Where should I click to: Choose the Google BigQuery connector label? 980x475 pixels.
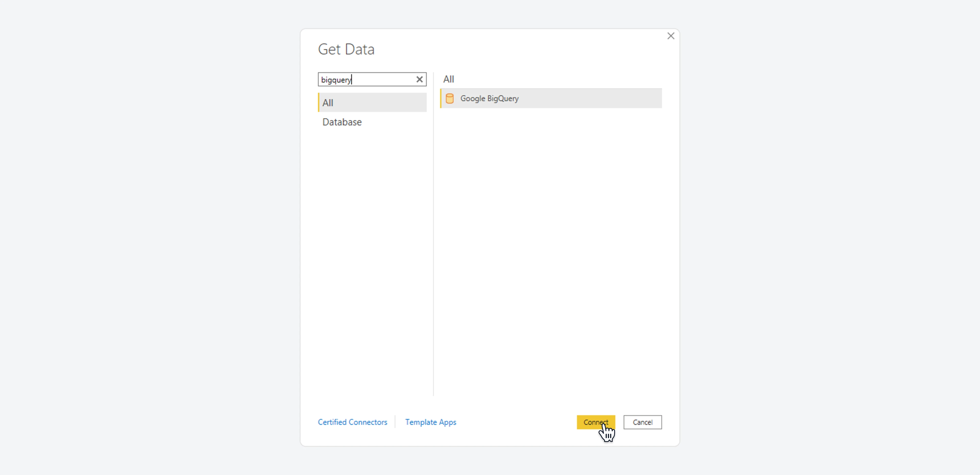pos(489,98)
